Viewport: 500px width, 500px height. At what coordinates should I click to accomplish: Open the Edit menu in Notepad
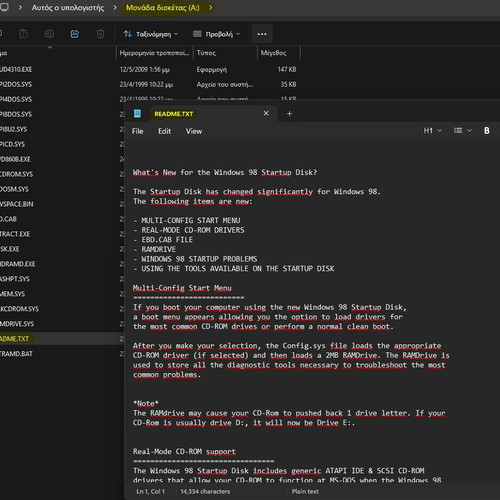(164, 131)
